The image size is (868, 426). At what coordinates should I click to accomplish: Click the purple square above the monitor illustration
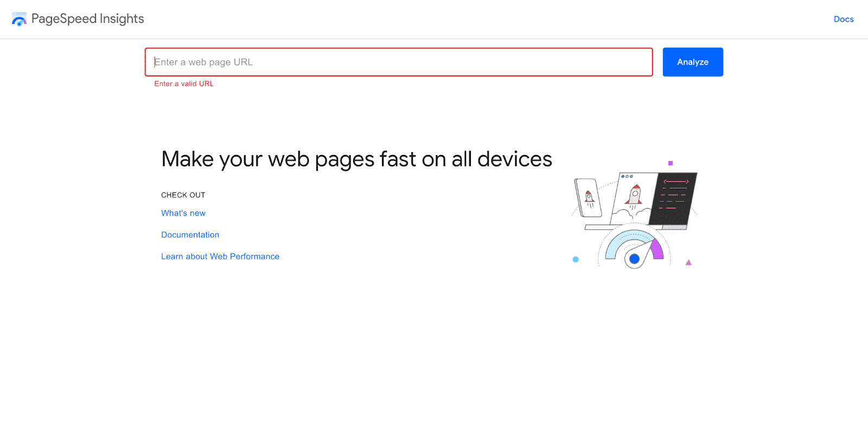pos(671,163)
